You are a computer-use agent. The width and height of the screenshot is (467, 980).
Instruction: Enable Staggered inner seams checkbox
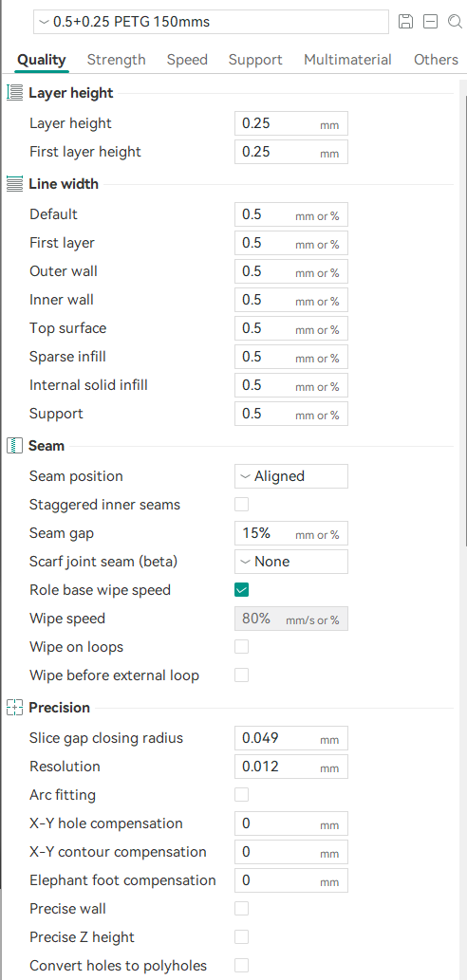point(241,505)
